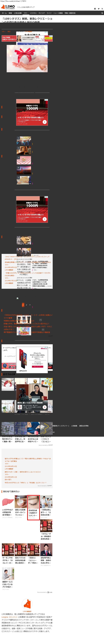Select マネー navigation tab
Viewport: 104px width, 644px height.
(x=26, y=13)
